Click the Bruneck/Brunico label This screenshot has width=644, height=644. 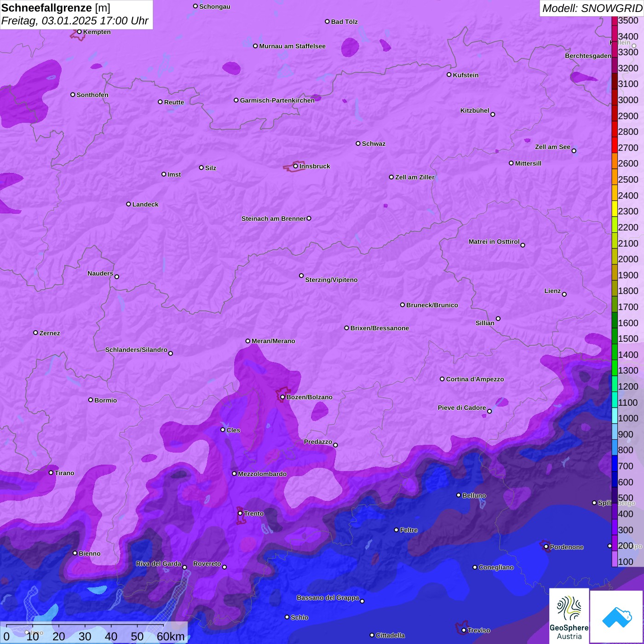tap(432, 305)
